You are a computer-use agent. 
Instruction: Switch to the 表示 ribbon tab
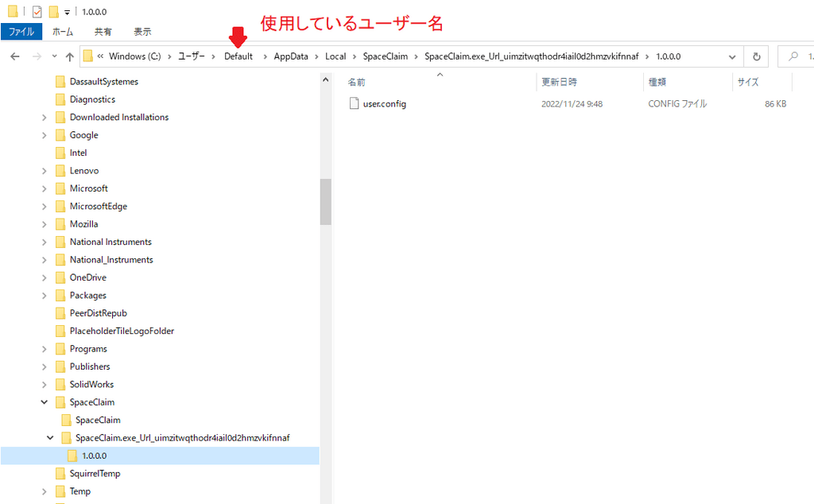(x=142, y=32)
